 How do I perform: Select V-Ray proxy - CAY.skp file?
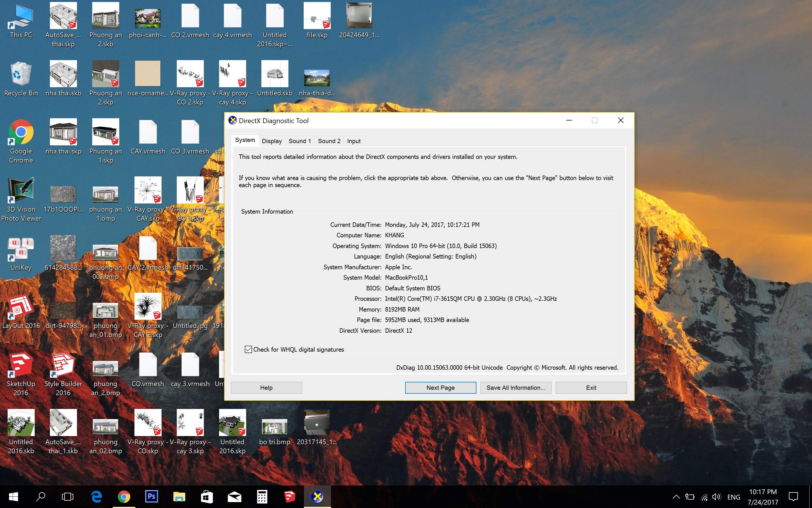pos(148,199)
